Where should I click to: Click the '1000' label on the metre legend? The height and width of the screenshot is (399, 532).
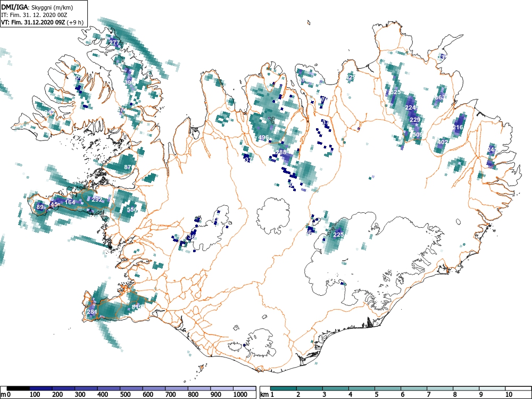[240, 394]
